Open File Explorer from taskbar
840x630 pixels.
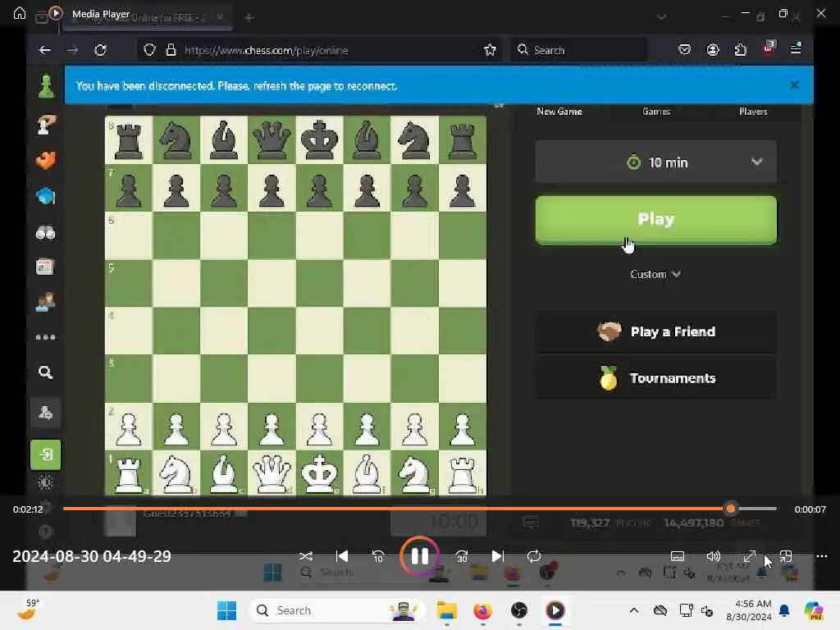pyautogui.click(x=446, y=610)
